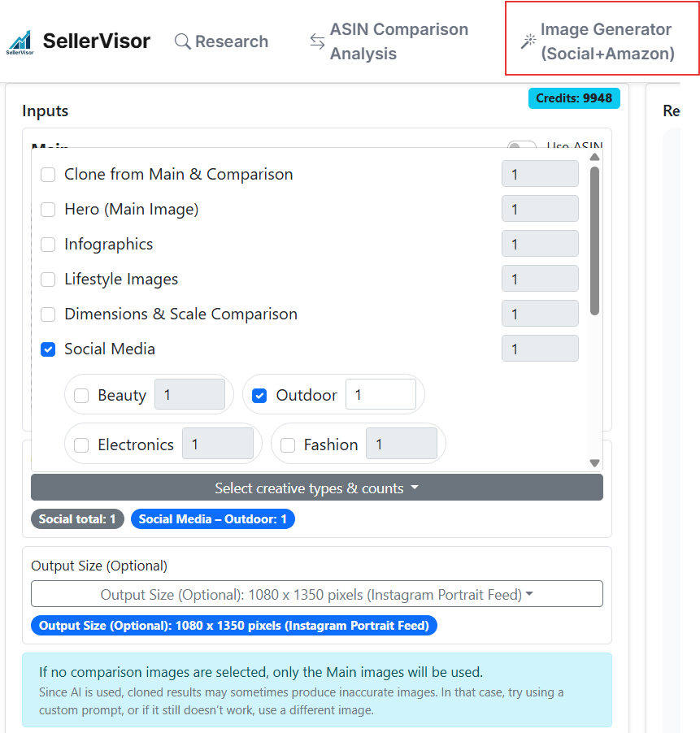Click the Social Media – Outdoor: 1 tag

point(212,519)
